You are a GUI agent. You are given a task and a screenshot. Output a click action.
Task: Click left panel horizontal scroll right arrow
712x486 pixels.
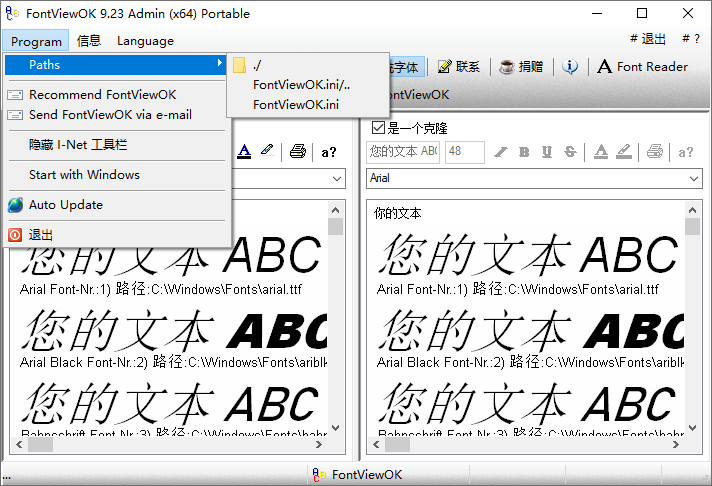(319, 445)
